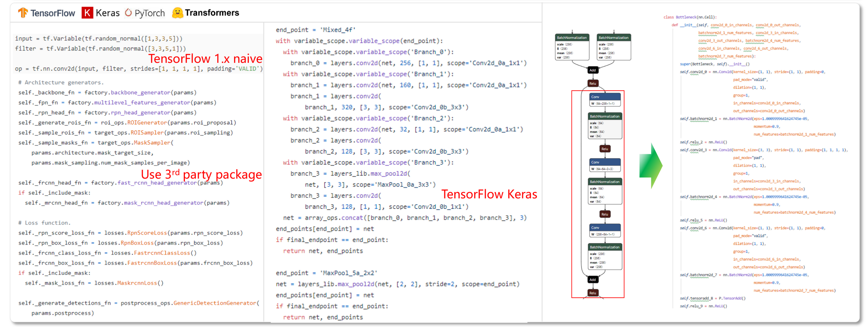Click the 'self._mrcnn_head_fn' code line
This screenshot has width=868, height=327.
tap(127, 203)
